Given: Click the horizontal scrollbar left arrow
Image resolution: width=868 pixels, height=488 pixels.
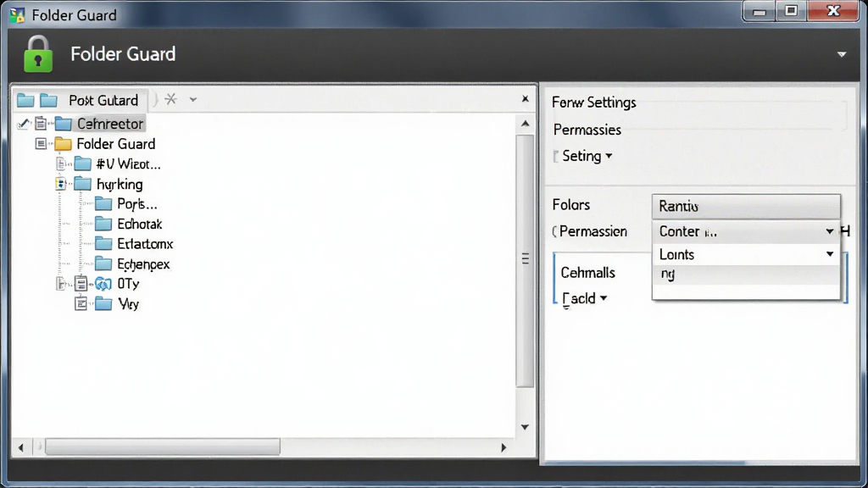Looking at the screenshot, I should (x=21, y=447).
